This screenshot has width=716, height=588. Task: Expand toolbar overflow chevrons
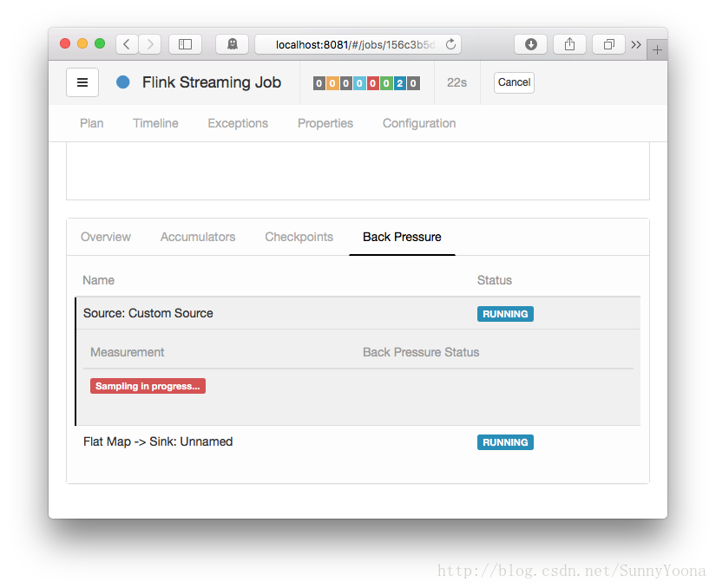pyautogui.click(x=636, y=45)
